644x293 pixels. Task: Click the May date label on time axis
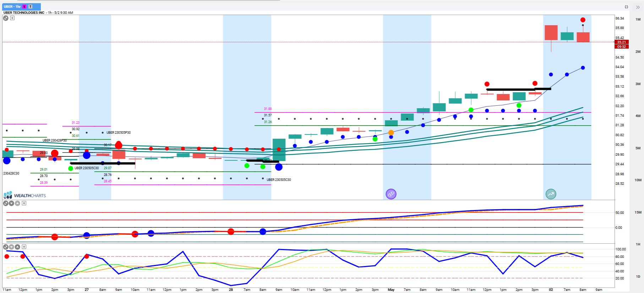391,290
